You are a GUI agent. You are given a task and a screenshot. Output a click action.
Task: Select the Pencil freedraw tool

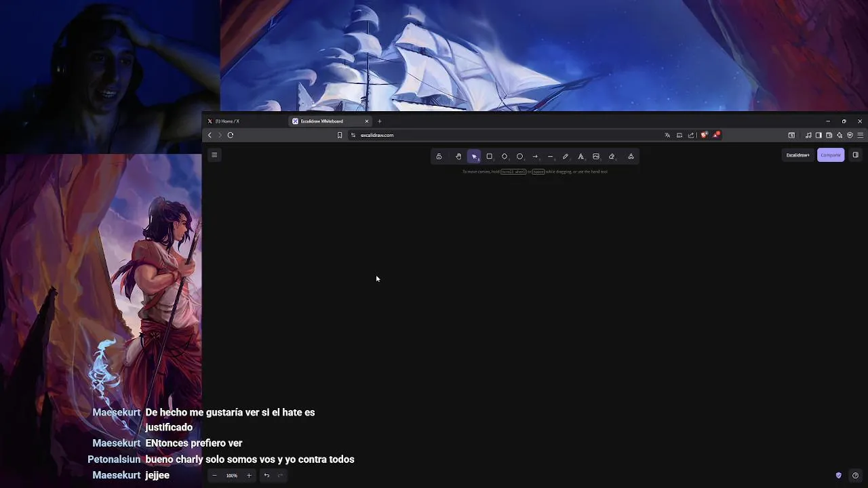pyautogui.click(x=566, y=157)
